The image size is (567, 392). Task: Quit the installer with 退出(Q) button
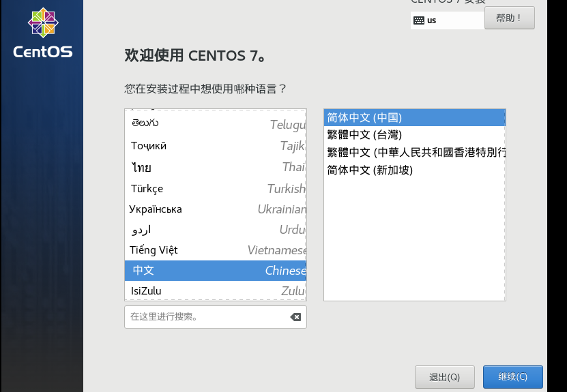coord(444,377)
